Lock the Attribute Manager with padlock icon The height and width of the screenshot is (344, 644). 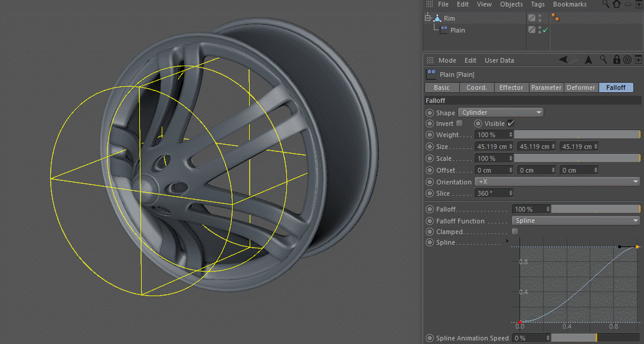click(616, 60)
